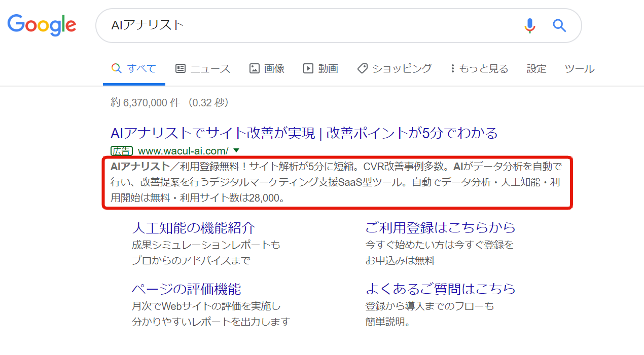Click the text 簡単説明。
The image size is (644, 355).
tap(387, 322)
